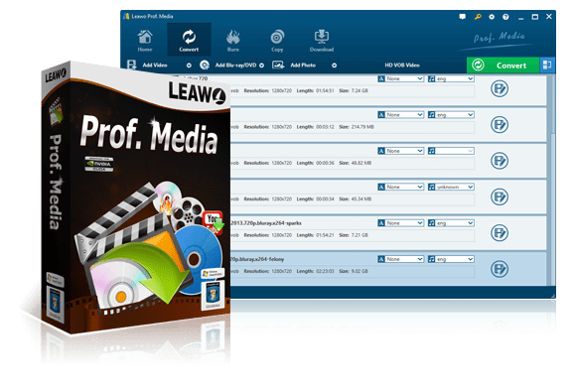Screen dimensions: 575x392
Task: Toggle the side panel next to Convert
Action: (547, 65)
